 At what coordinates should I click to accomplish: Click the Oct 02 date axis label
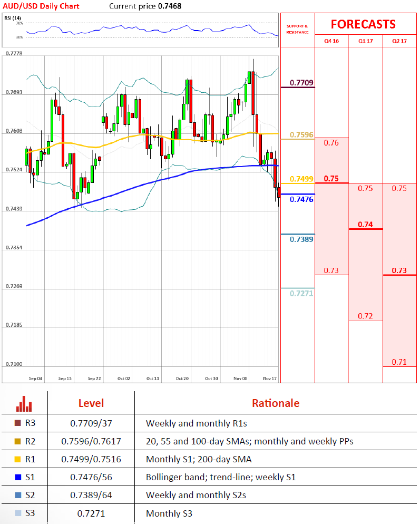pos(124,379)
